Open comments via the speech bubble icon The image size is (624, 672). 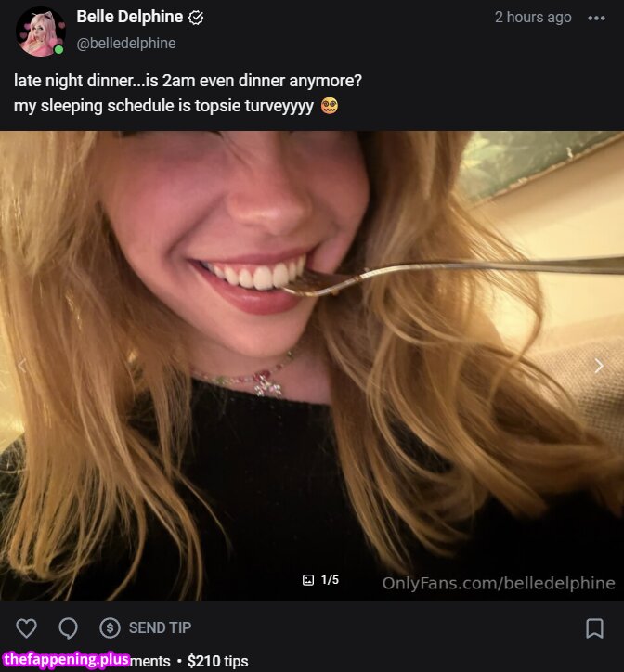[x=68, y=628]
